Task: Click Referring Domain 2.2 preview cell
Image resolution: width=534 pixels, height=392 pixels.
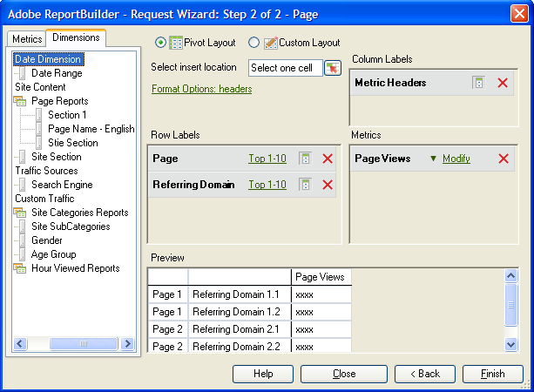Action: [240, 346]
